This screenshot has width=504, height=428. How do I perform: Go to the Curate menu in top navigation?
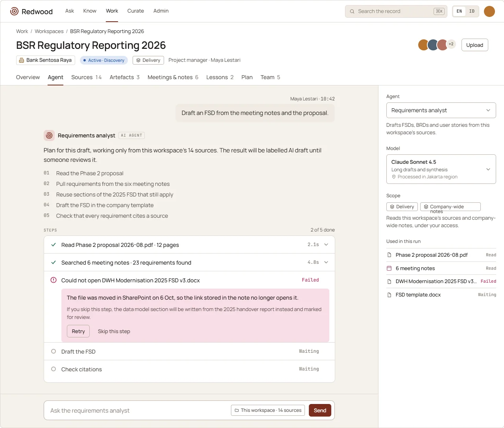[x=136, y=11]
